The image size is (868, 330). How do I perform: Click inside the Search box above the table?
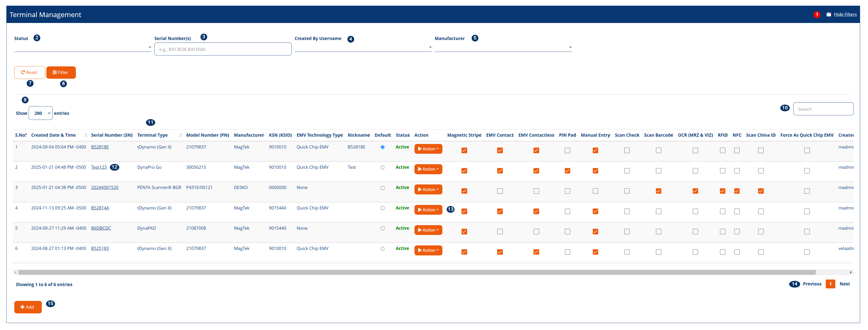click(823, 109)
